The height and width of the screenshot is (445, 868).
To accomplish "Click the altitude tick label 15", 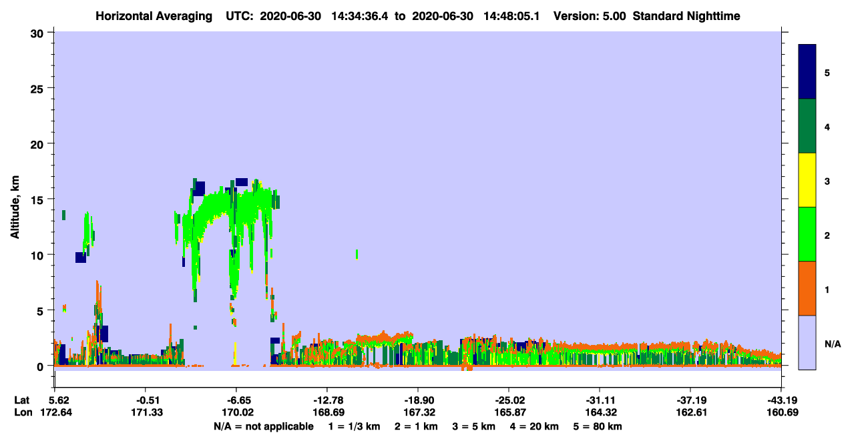I will [x=38, y=199].
